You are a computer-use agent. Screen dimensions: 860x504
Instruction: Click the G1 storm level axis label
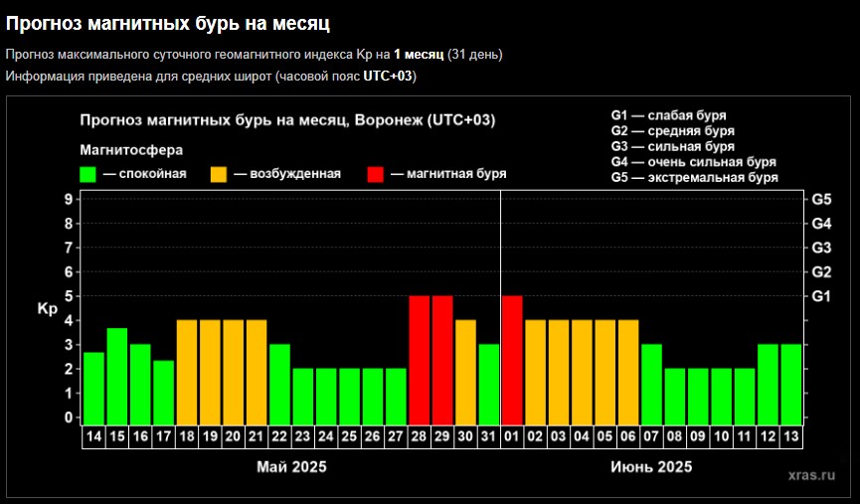tap(821, 296)
